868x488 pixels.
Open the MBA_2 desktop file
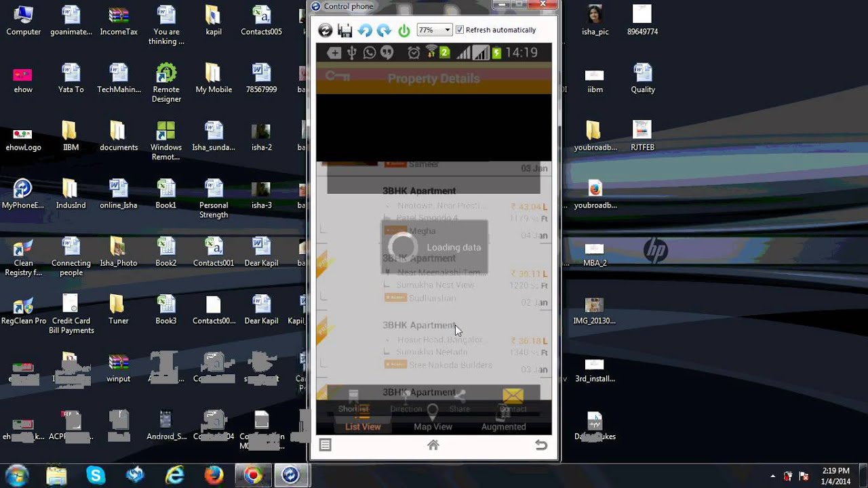point(595,252)
